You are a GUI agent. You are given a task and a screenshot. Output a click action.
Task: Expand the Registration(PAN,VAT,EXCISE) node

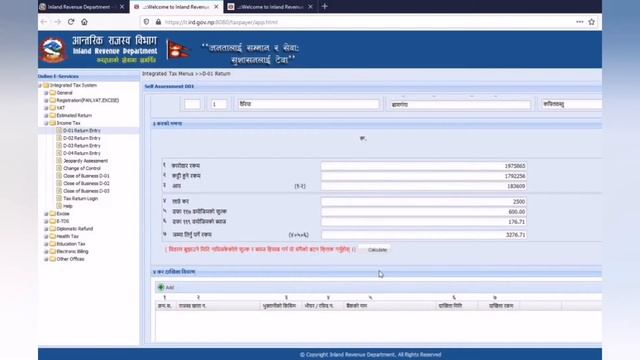(46, 100)
